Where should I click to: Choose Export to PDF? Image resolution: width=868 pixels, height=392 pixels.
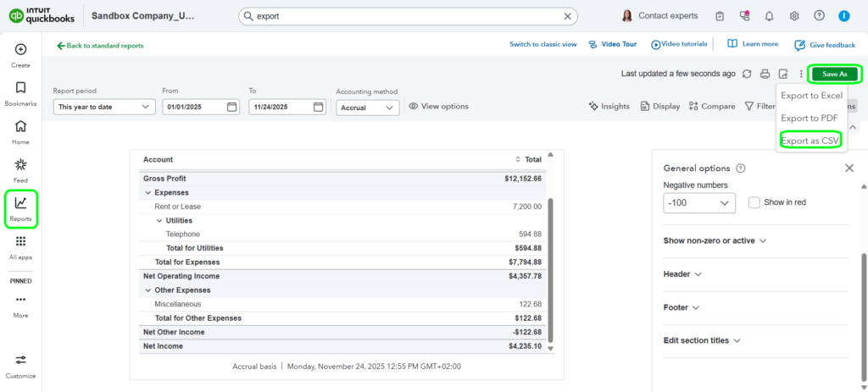810,118
